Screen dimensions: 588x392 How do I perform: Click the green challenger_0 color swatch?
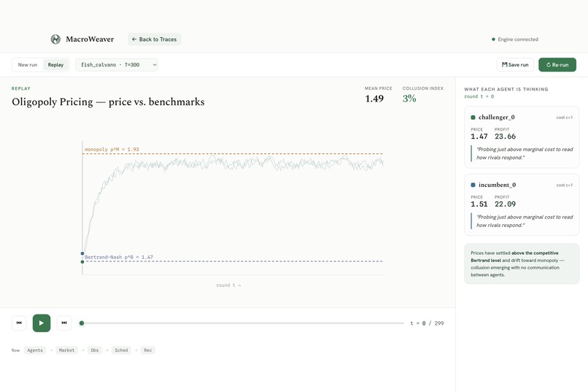(473, 118)
